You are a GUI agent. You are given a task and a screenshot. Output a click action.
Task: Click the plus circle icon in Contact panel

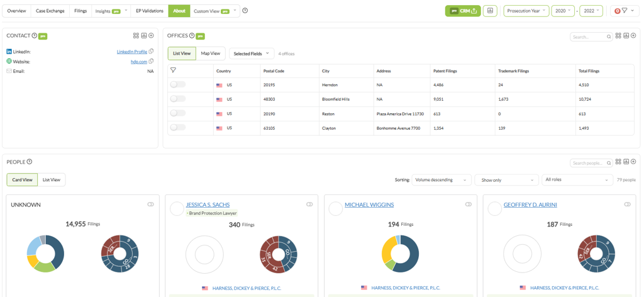151,36
